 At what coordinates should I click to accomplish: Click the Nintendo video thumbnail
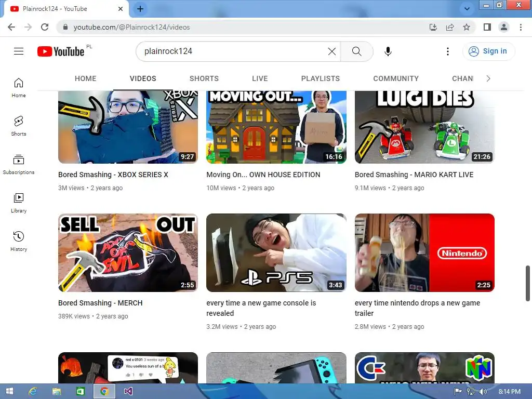coord(424,253)
